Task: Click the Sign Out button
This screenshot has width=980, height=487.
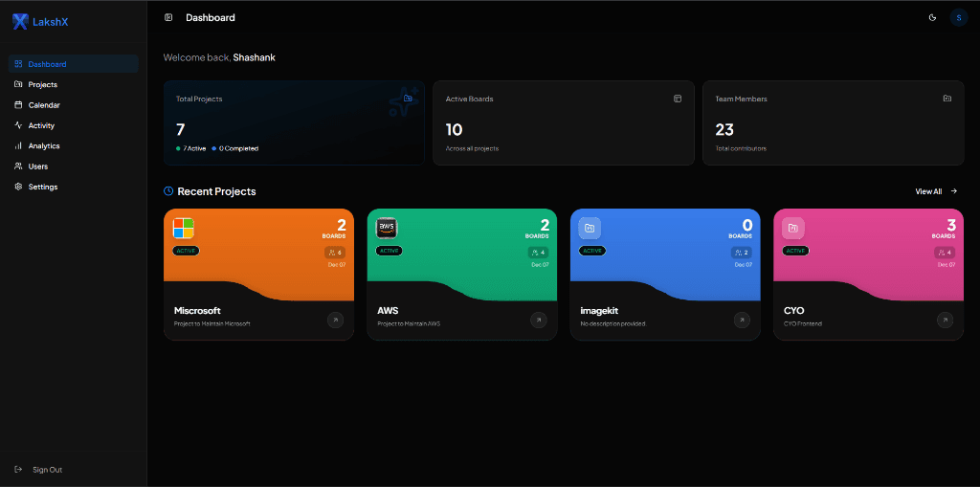Action: [x=46, y=470]
